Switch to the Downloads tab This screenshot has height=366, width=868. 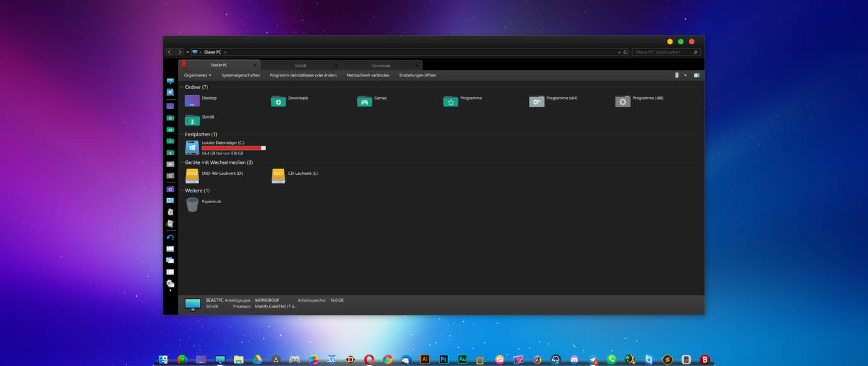pyautogui.click(x=381, y=66)
